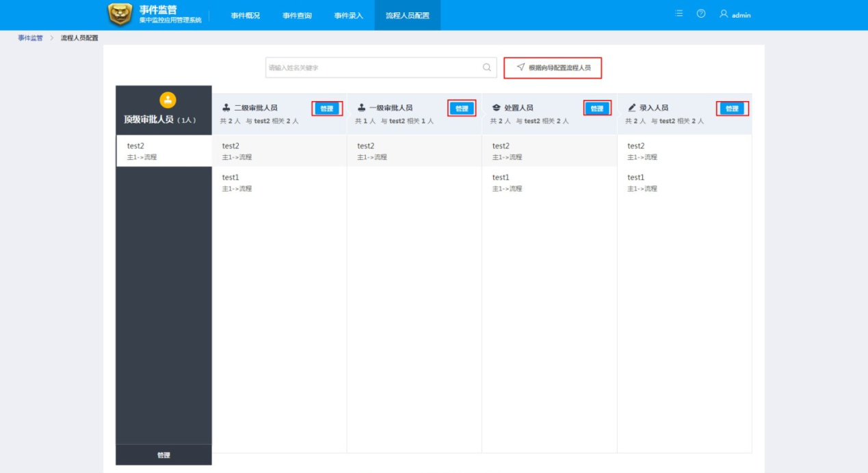Go to the 事件录入 tab

pos(349,15)
